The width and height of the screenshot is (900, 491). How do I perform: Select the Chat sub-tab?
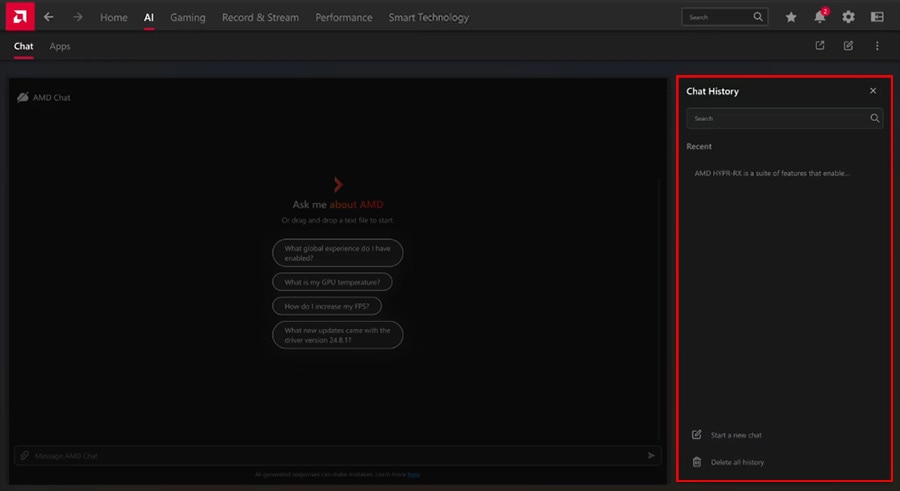click(x=24, y=46)
